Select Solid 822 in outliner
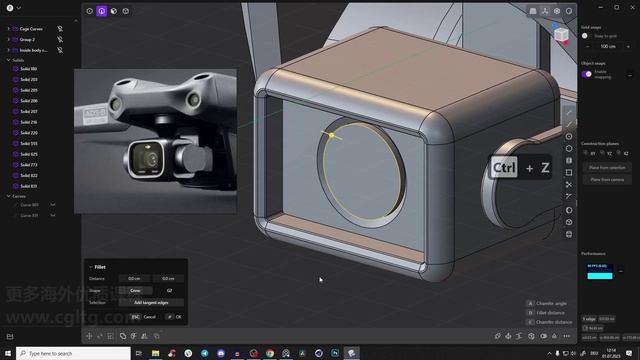640x360 pixels. point(29,175)
